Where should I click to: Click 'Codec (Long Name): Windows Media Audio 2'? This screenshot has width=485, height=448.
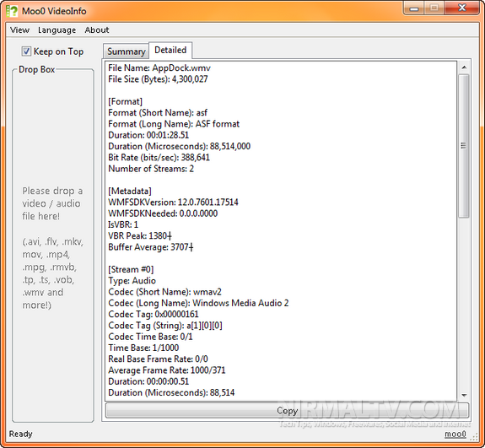coord(198,303)
